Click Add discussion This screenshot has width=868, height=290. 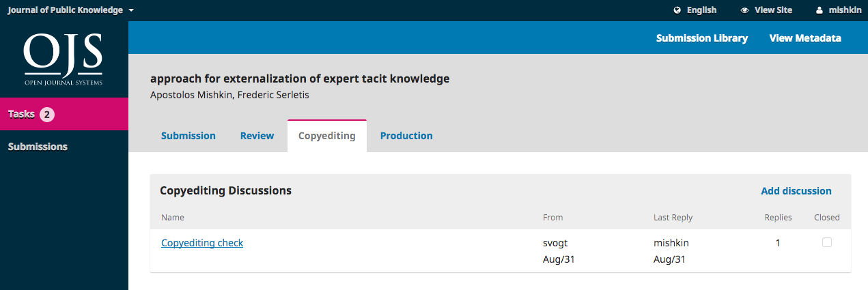pyautogui.click(x=796, y=191)
